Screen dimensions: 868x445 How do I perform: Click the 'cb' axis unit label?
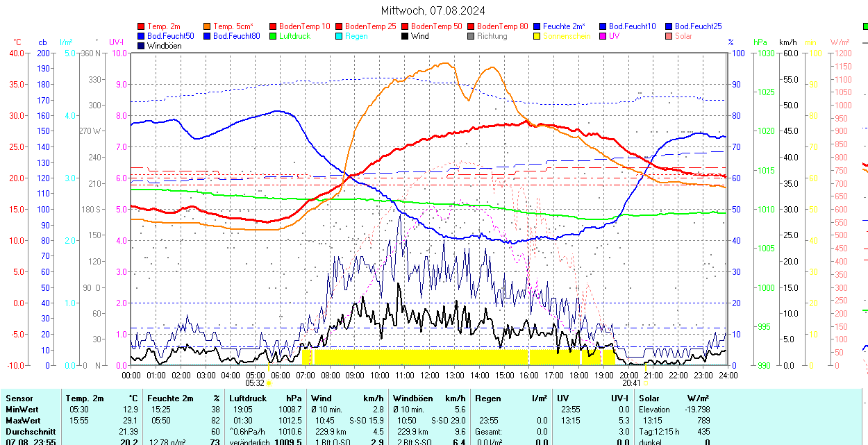tap(42, 42)
